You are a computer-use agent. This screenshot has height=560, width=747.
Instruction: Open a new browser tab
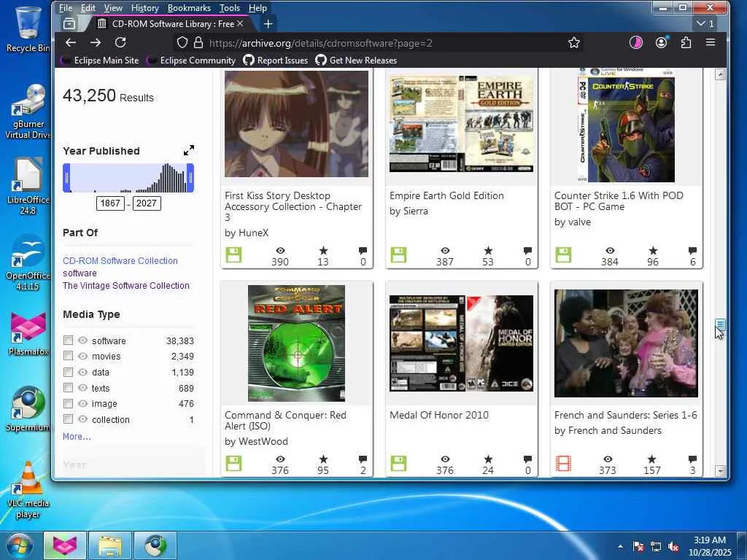(268, 24)
